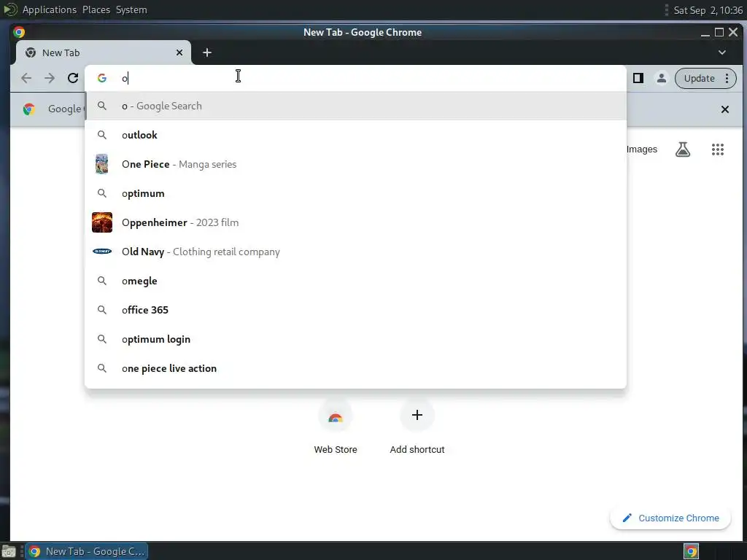Pick the office 365 suggestion
The width and height of the screenshot is (747, 560).
[x=355, y=310]
